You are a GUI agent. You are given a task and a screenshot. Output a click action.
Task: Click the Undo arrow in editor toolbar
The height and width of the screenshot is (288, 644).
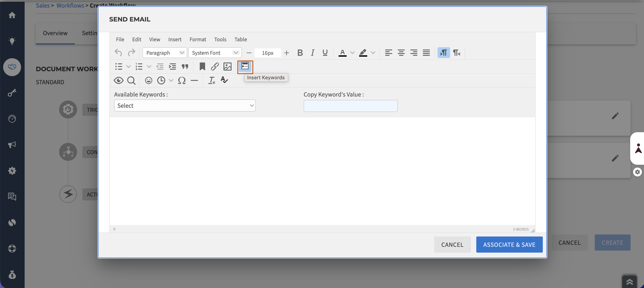(118, 53)
